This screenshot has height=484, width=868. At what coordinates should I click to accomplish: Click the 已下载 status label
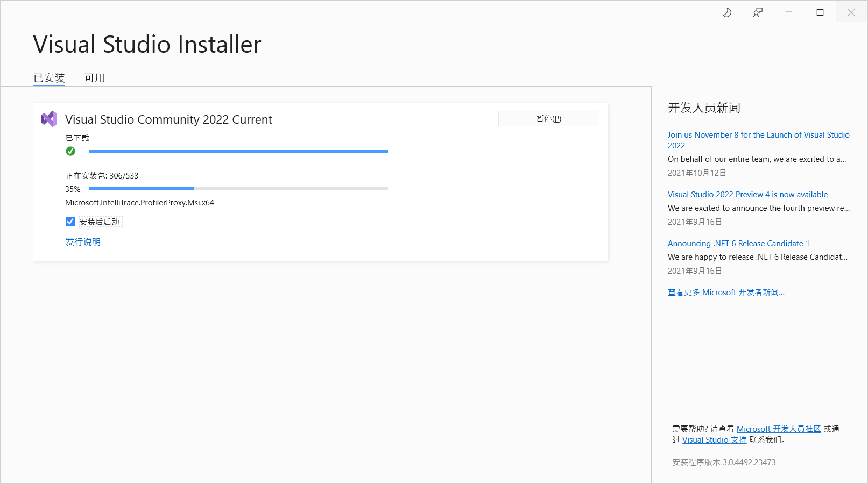[77, 138]
